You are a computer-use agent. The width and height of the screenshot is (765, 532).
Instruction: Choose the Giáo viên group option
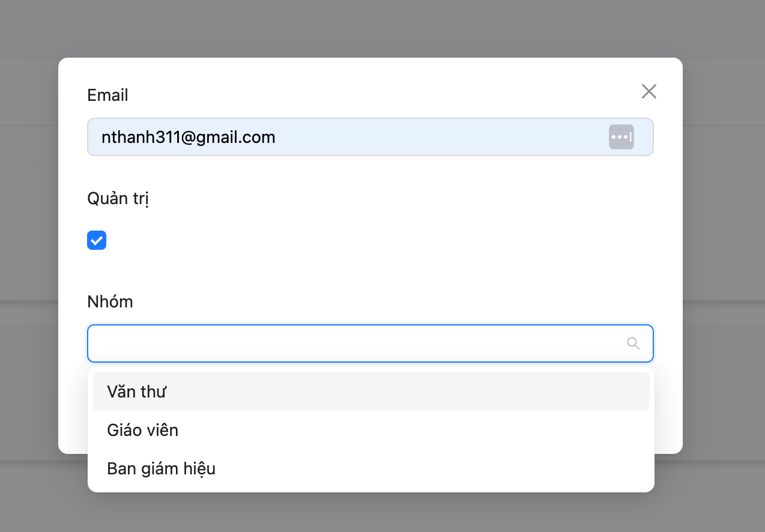point(143,430)
